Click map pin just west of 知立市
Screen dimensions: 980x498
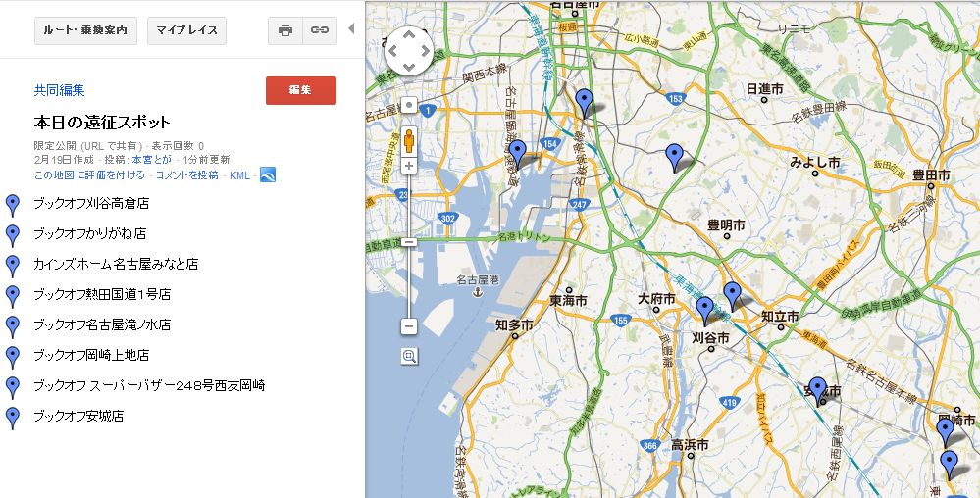click(733, 296)
